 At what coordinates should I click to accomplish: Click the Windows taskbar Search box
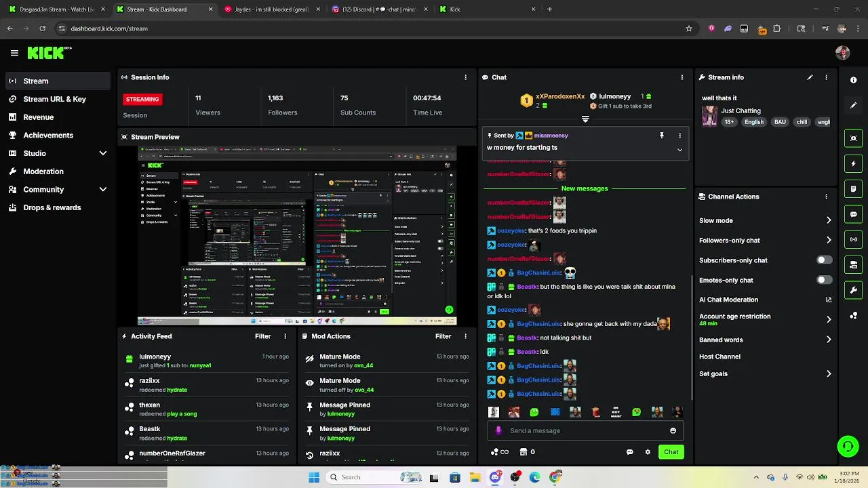[x=373, y=477]
